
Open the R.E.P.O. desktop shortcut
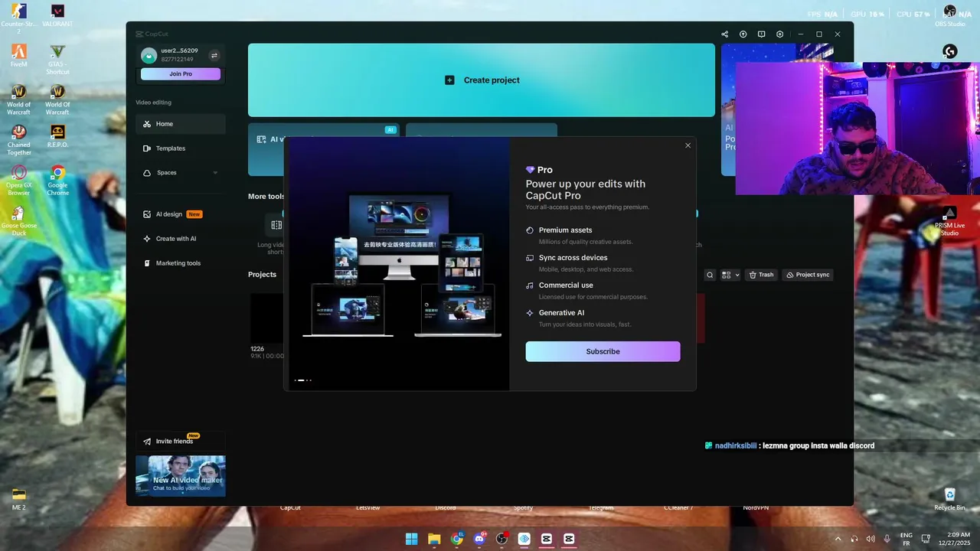(57, 136)
